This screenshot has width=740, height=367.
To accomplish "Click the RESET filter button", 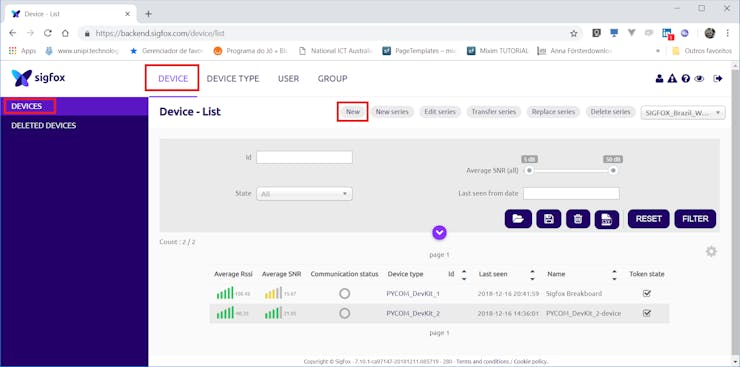I will (x=648, y=219).
